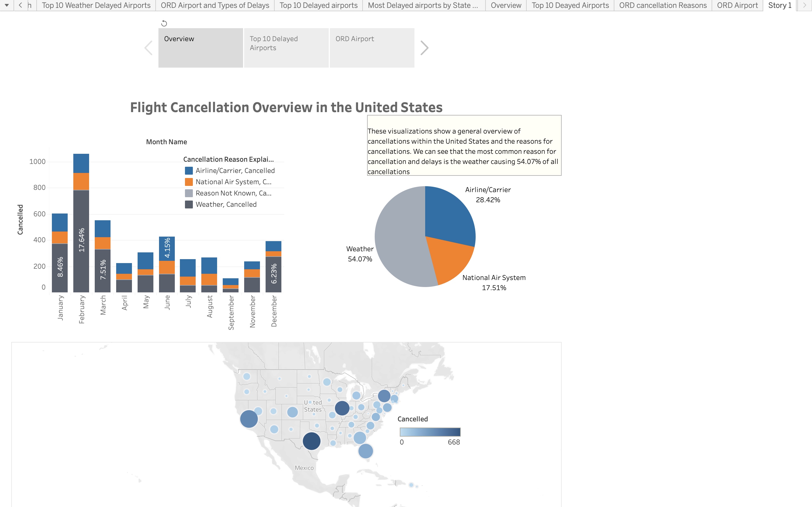Click the 'Top 10 Delayed Airports' navigator button
The height and width of the screenshot is (507, 812).
point(286,47)
